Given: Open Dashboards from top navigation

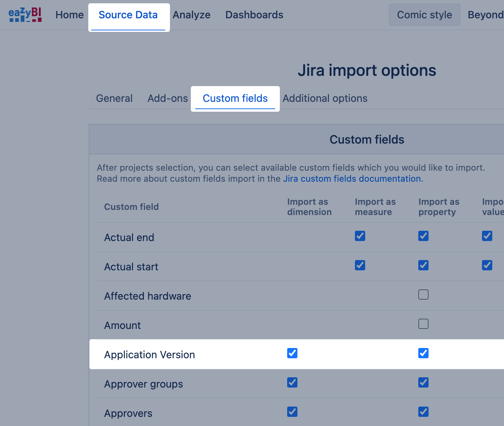Looking at the screenshot, I should click(254, 15).
